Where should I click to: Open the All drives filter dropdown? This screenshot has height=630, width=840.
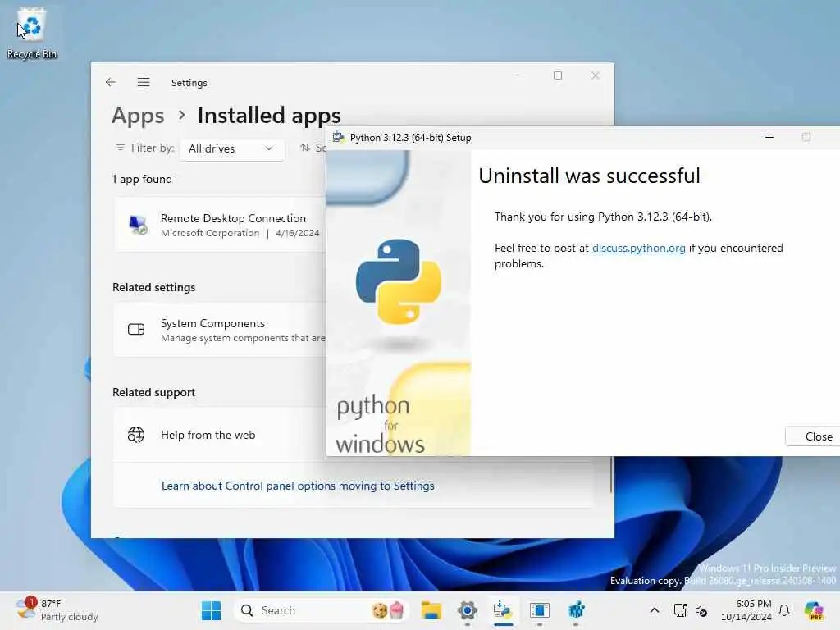click(231, 149)
